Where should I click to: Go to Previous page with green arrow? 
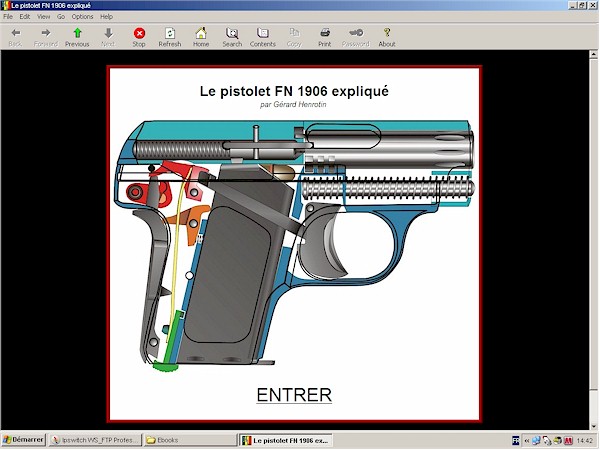tap(77, 33)
